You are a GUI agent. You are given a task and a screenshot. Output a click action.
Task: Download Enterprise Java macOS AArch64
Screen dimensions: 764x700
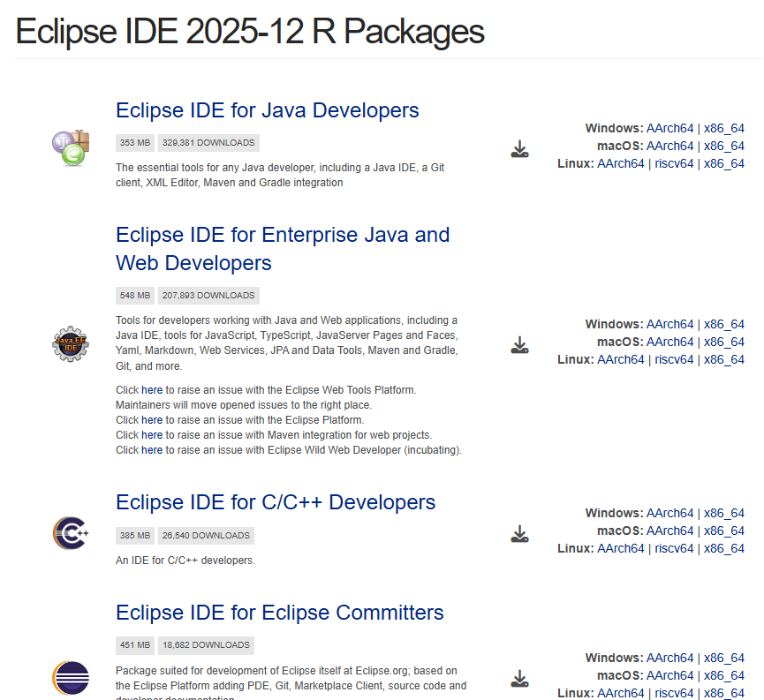pyautogui.click(x=669, y=342)
